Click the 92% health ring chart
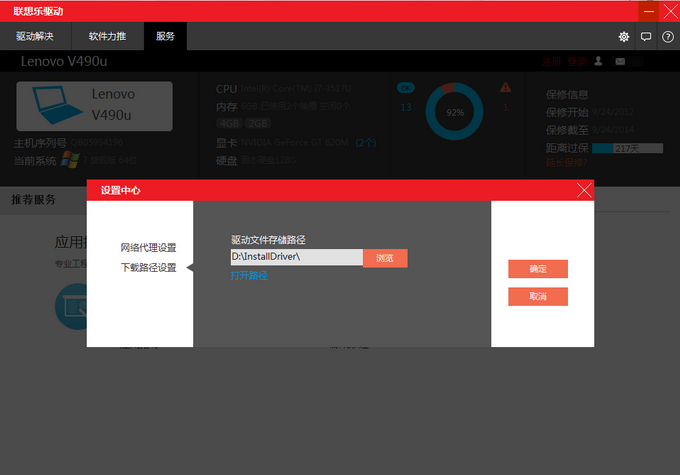The image size is (680, 475). click(x=454, y=111)
